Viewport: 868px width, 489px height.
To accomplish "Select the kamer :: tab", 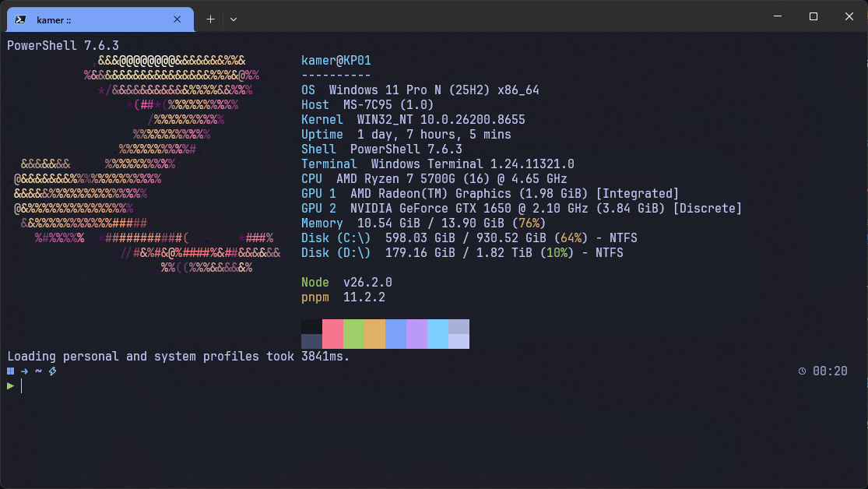I will click(100, 19).
